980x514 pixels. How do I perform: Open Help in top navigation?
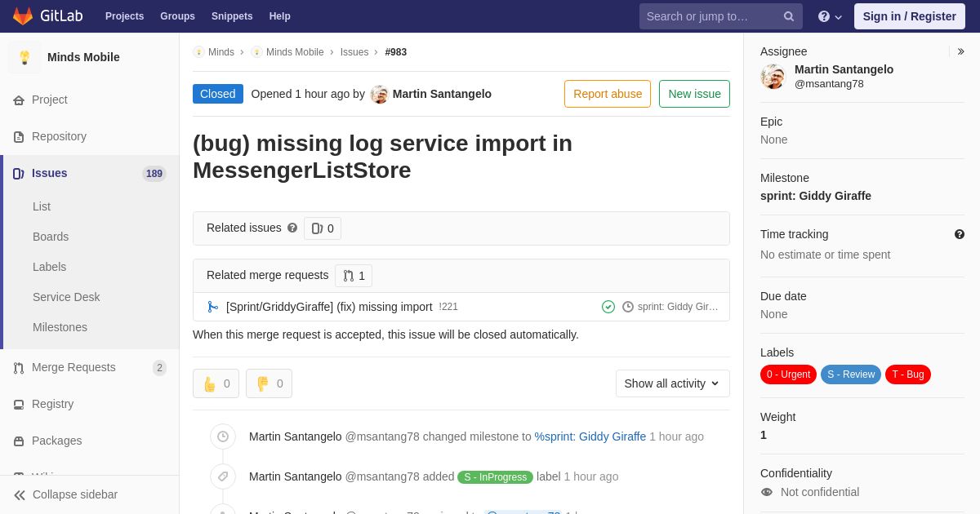280,16
